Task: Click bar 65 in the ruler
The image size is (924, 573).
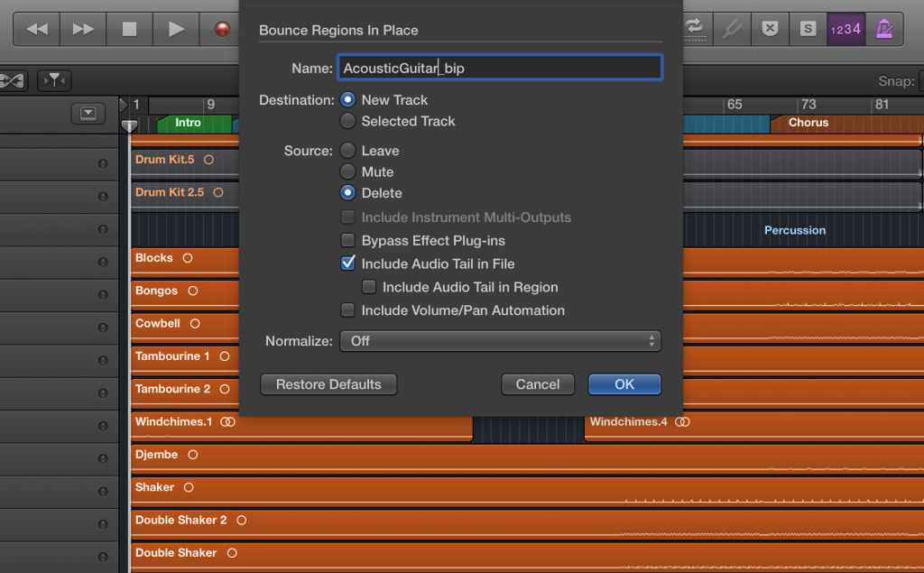Action: coord(735,105)
